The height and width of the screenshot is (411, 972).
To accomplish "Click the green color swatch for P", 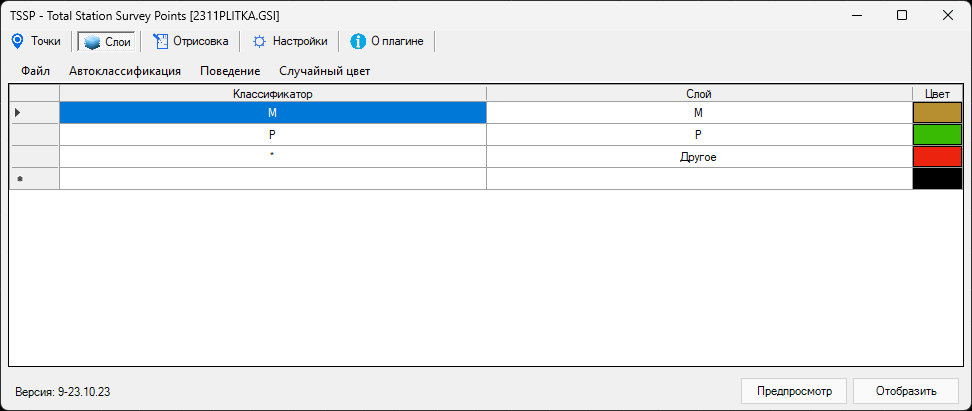I will tap(936, 135).
